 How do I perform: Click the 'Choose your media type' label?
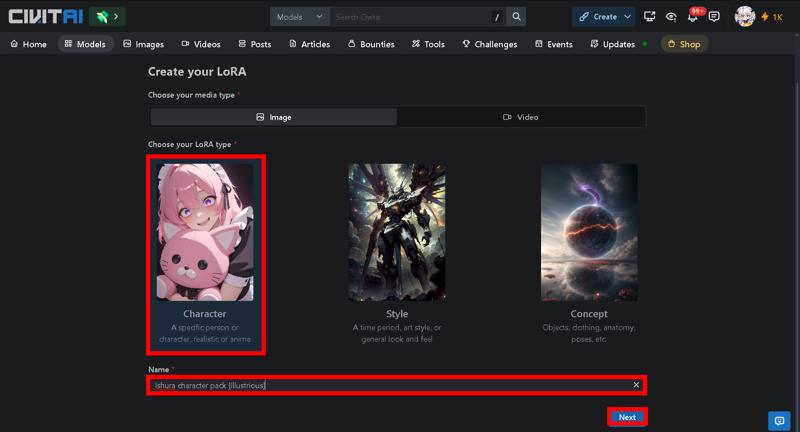tap(191, 95)
